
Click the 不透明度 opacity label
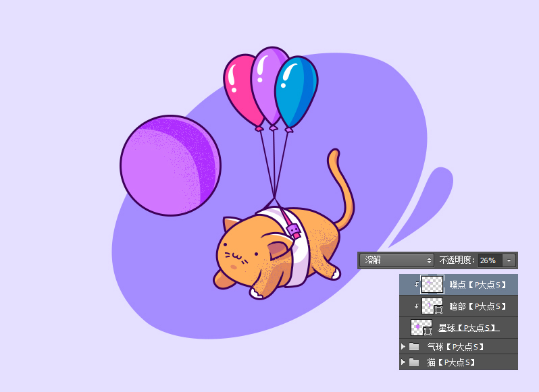coord(458,260)
